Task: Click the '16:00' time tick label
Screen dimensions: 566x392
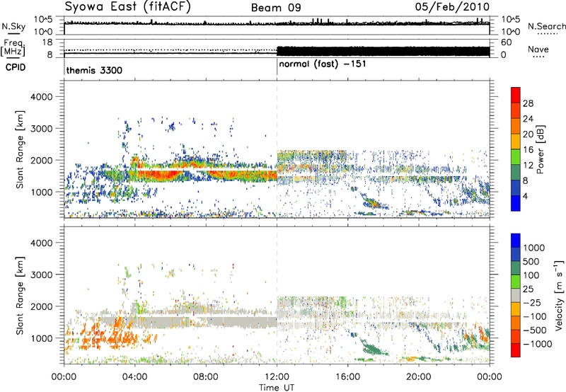Action: pyautogui.click(x=347, y=377)
